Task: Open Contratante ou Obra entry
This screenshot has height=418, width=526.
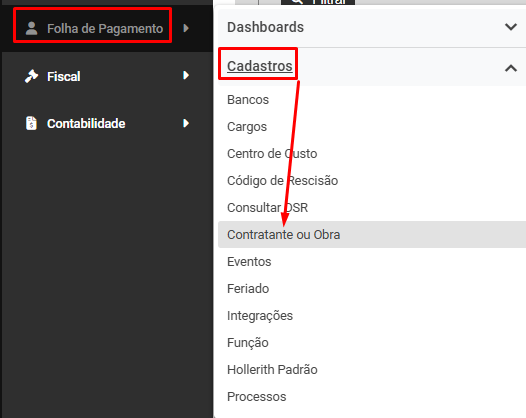Action: coord(372,234)
